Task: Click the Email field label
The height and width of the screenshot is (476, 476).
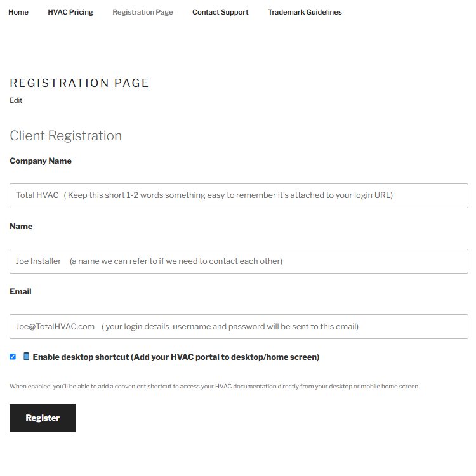Action: click(x=20, y=292)
